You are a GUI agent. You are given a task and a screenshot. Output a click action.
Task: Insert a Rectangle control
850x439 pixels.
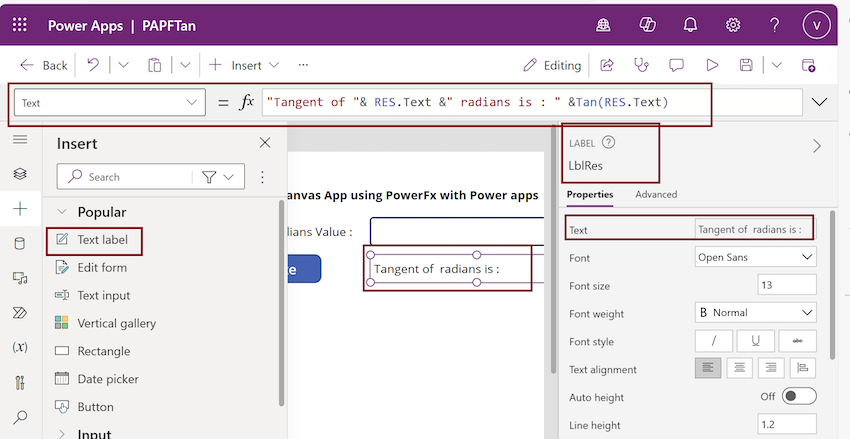tap(93, 351)
